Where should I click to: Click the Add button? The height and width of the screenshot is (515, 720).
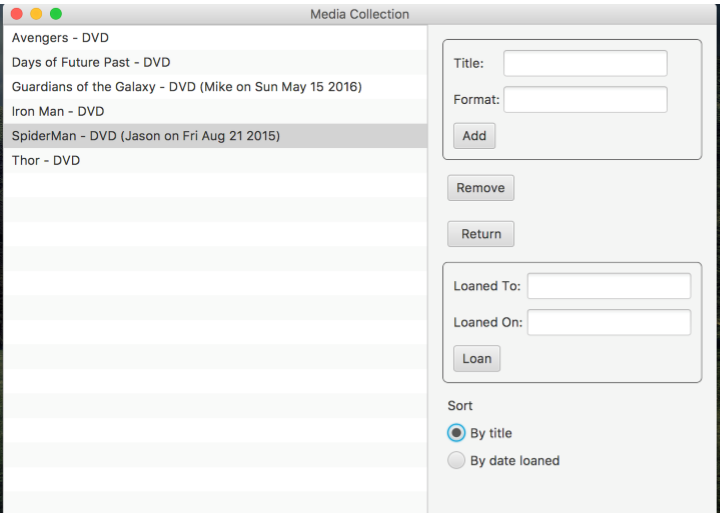coord(474,136)
